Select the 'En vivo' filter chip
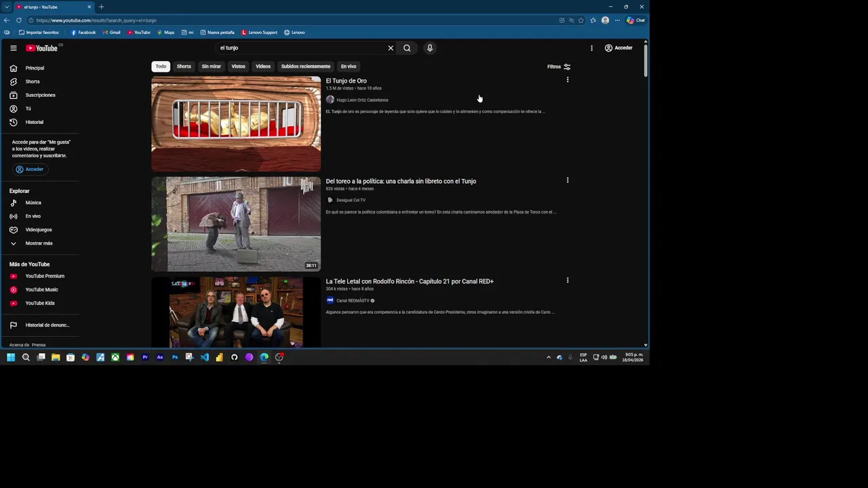The width and height of the screenshot is (868, 488). [349, 66]
